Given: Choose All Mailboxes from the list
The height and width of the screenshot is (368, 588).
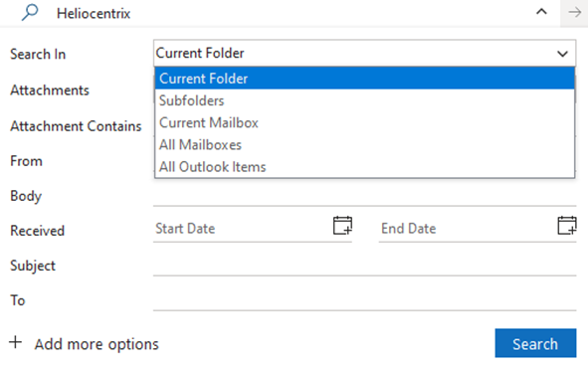Looking at the screenshot, I should coord(364,144).
